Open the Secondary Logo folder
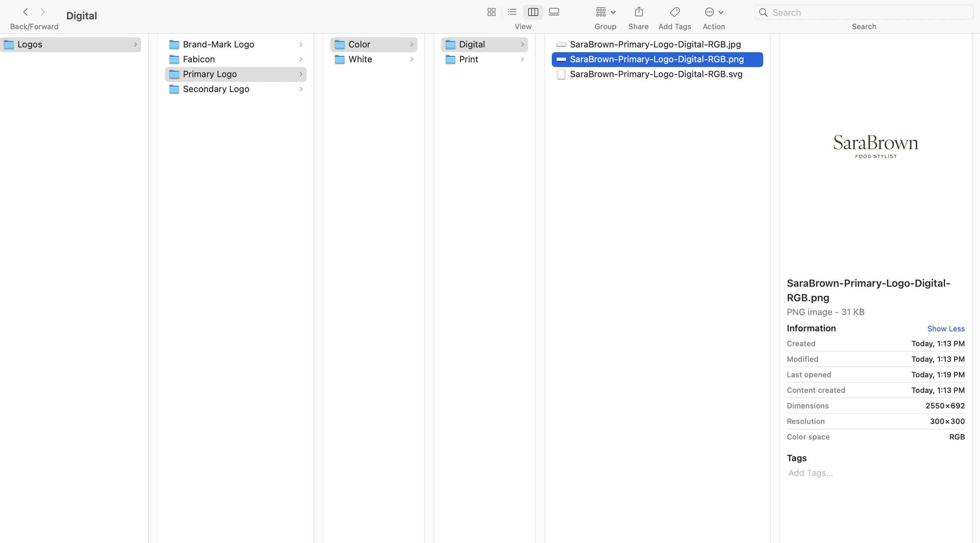Image resolution: width=980 pixels, height=543 pixels. coord(216,89)
